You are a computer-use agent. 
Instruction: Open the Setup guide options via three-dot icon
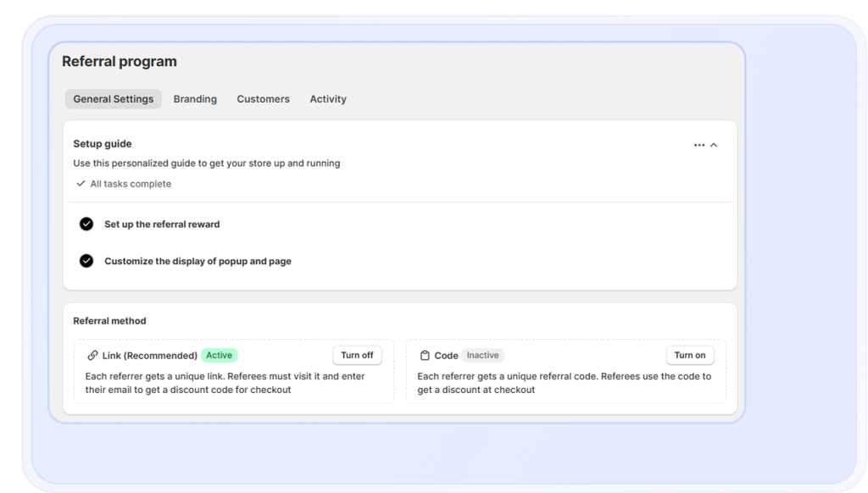coord(699,144)
